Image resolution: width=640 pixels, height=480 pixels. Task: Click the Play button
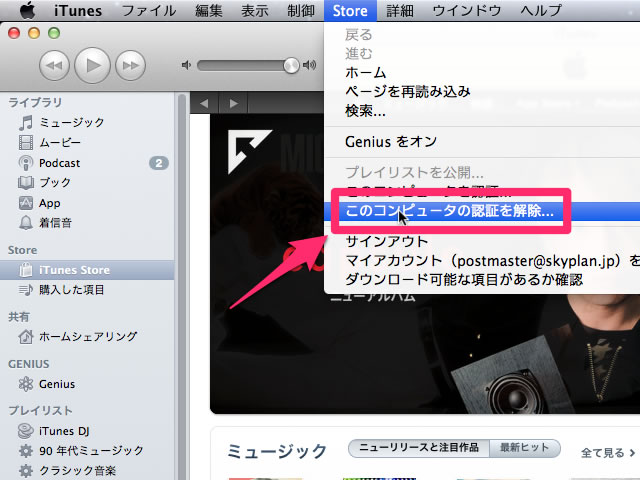(93, 65)
